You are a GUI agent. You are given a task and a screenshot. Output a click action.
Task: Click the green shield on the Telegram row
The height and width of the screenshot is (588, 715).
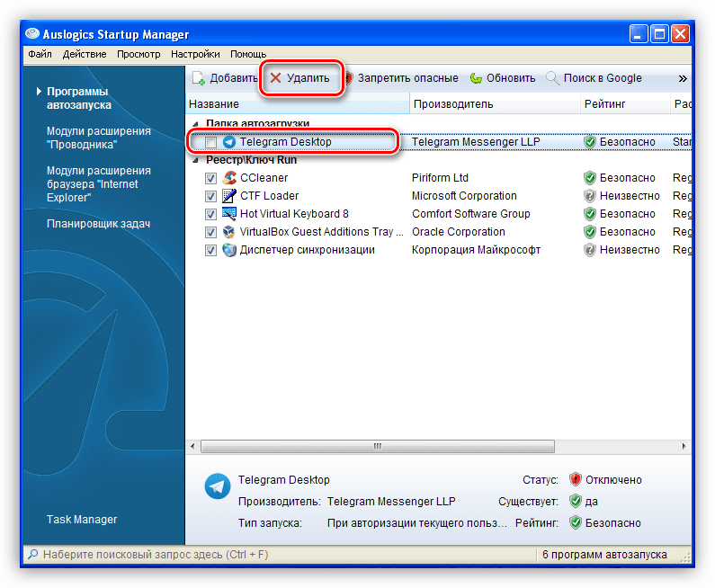[x=590, y=142]
